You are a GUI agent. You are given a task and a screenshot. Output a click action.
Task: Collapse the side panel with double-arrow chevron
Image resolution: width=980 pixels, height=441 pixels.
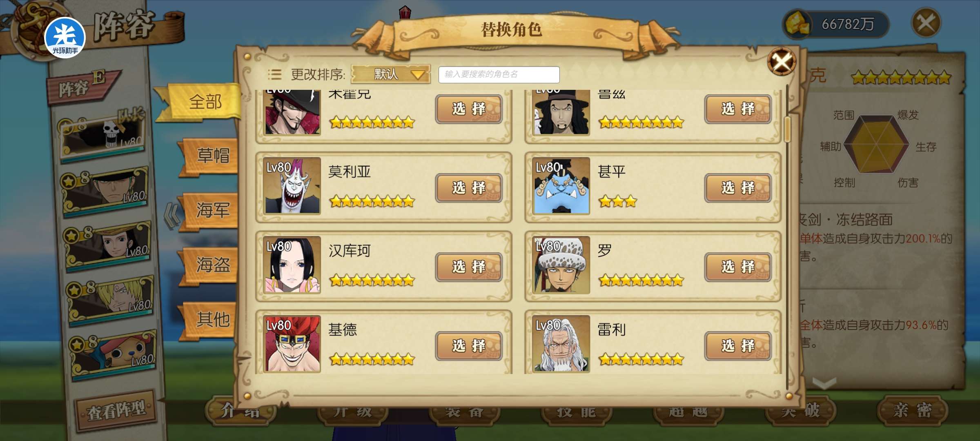pyautogui.click(x=171, y=216)
